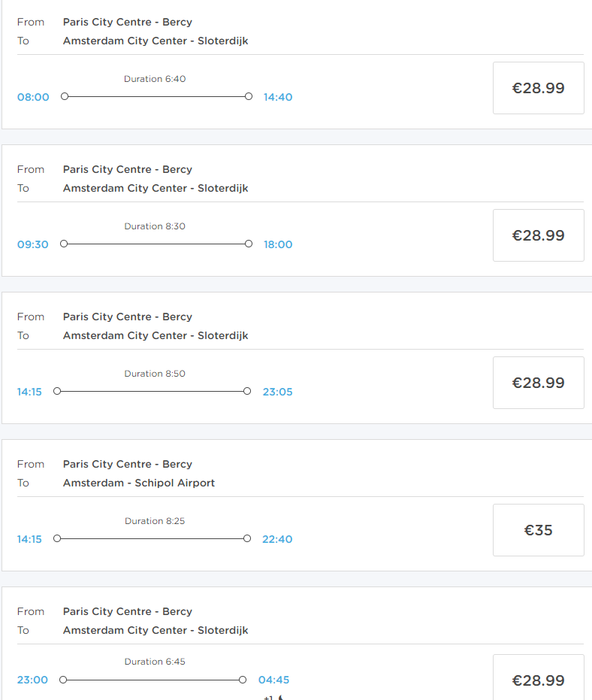The image size is (592, 700).
Task: Choose the €28.99 price for 09:30 trip
Action: [538, 235]
